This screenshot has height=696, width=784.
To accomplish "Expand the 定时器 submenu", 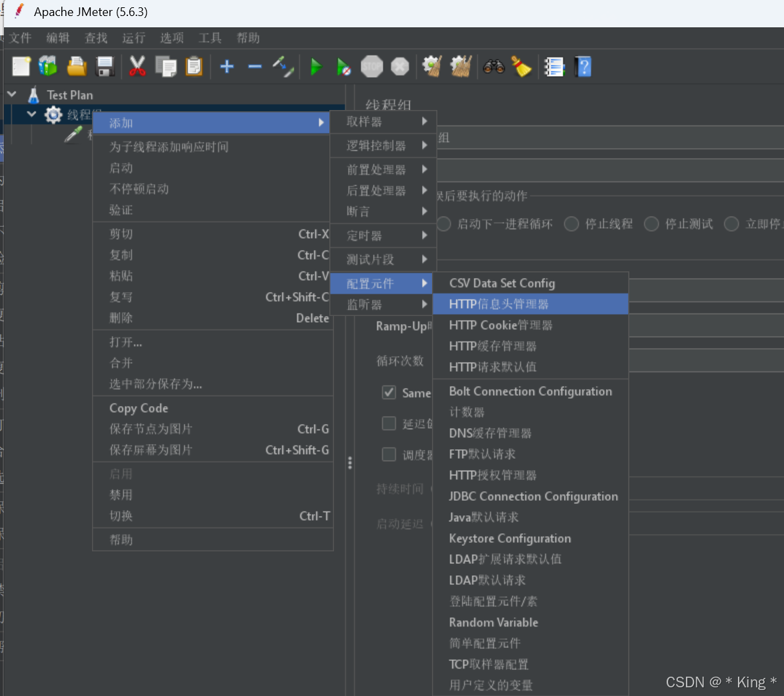I will pyautogui.click(x=383, y=235).
